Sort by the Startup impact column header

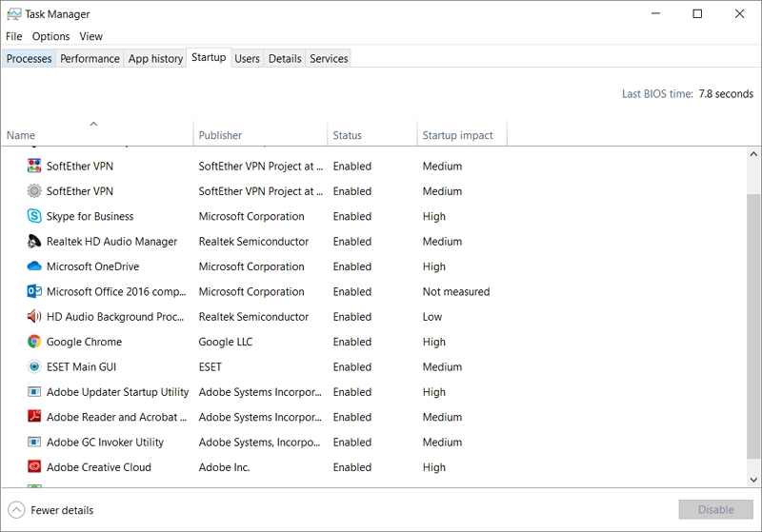462,133
